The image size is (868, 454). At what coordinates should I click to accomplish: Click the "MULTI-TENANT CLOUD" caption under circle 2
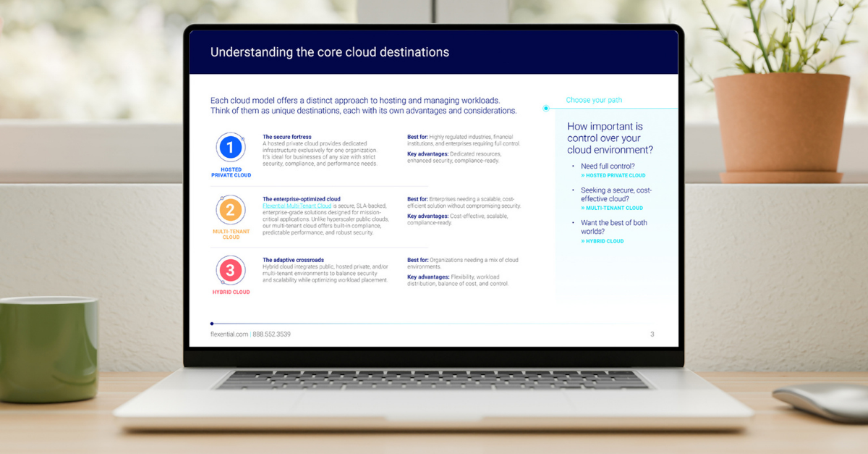(x=231, y=234)
